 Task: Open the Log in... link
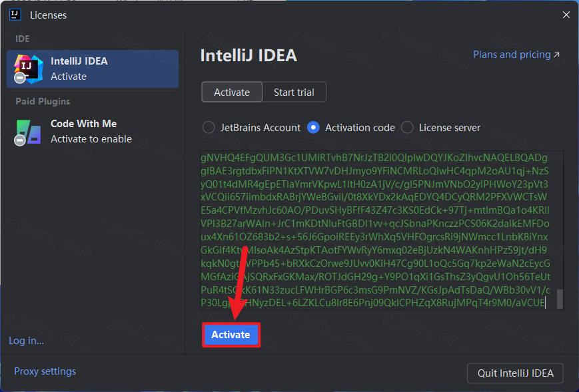tap(27, 341)
